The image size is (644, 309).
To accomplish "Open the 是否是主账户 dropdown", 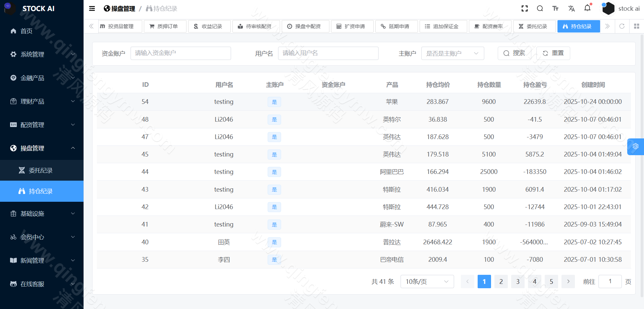I will pos(452,53).
